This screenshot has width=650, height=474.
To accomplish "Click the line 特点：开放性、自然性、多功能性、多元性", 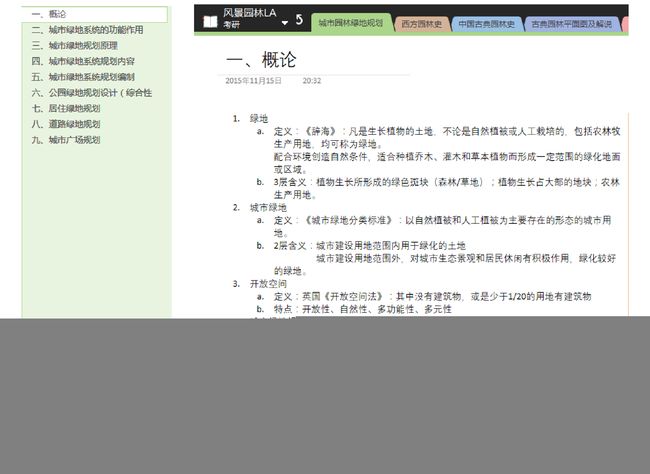I will 363,309.
